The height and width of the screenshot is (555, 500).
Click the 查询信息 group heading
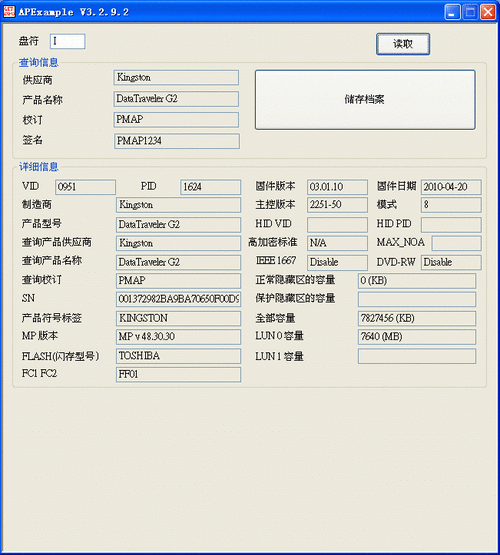[x=39, y=62]
